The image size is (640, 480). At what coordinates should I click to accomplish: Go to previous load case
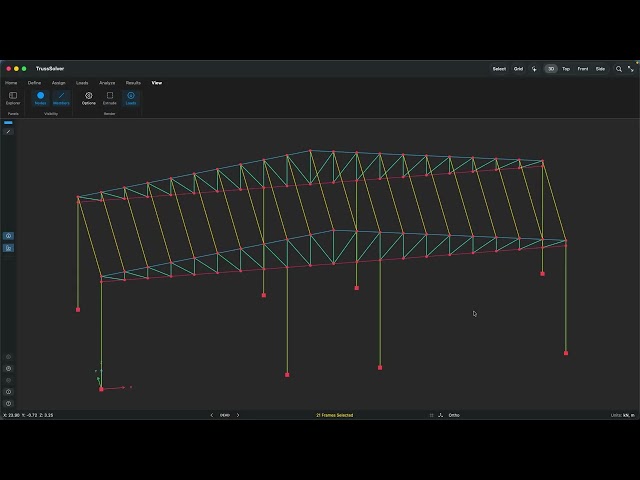211,415
